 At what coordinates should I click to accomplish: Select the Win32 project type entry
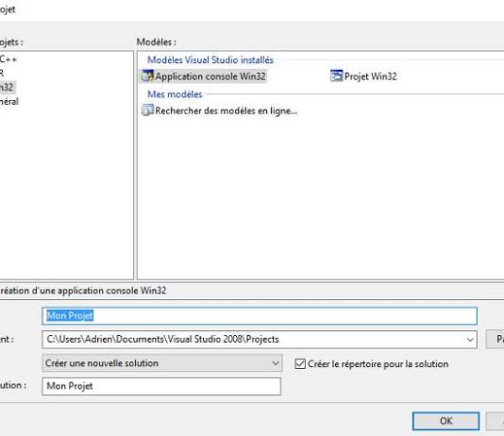[x=7, y=87]
